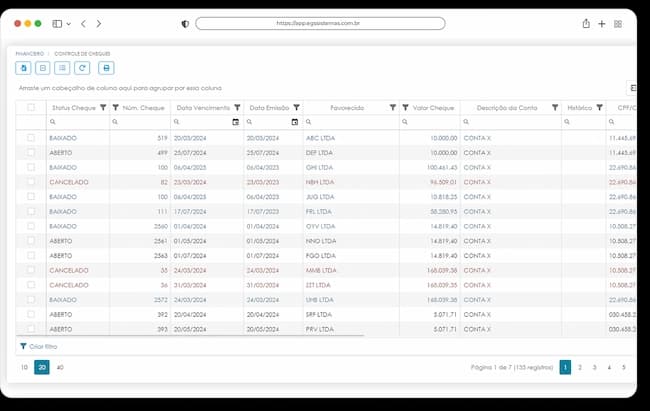Open filter funnel for Data Emissão column
Image resolution: width=650 pixels, height=411 pixels.
(296, 107)
